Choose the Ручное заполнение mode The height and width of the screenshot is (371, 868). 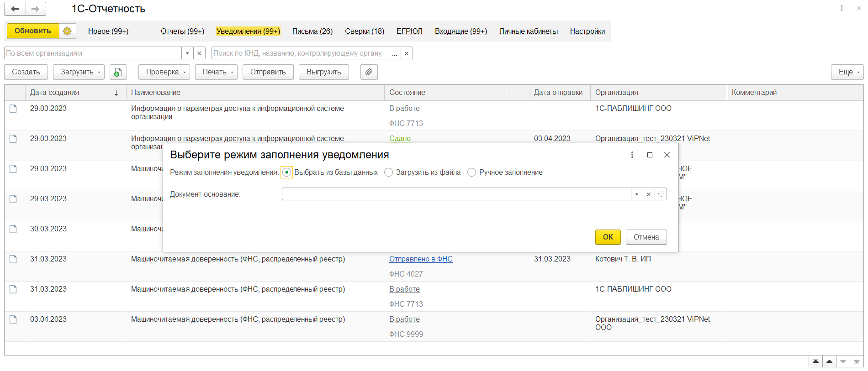pyautogui.click(x=472, y=172)
